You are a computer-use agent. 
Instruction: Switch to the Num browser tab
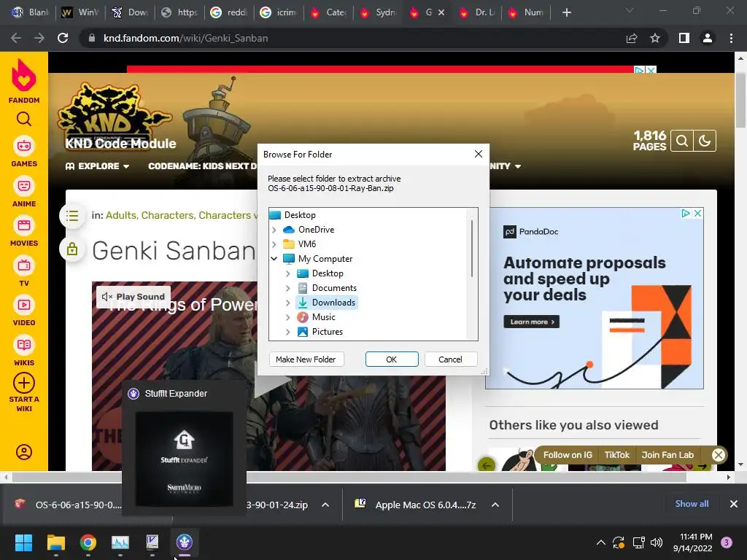coord(527,12)
